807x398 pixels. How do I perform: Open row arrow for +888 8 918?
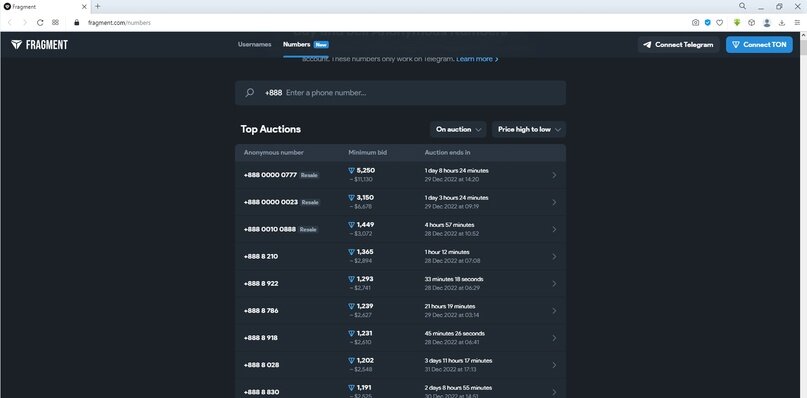point(554,338)
